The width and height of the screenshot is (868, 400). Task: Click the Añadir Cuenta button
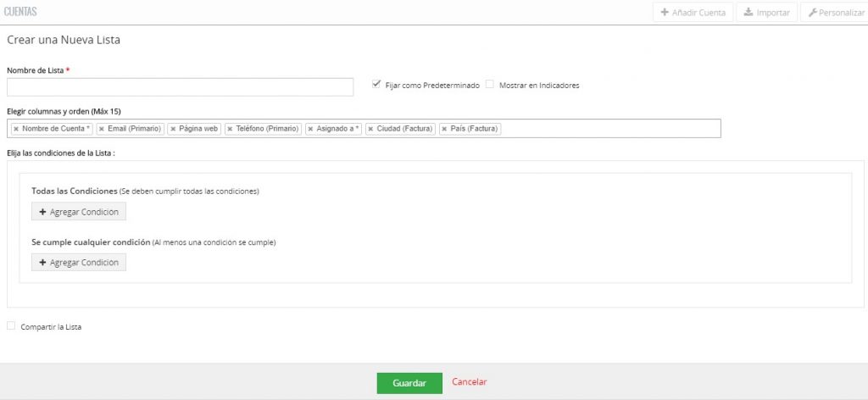coord(692,13)
